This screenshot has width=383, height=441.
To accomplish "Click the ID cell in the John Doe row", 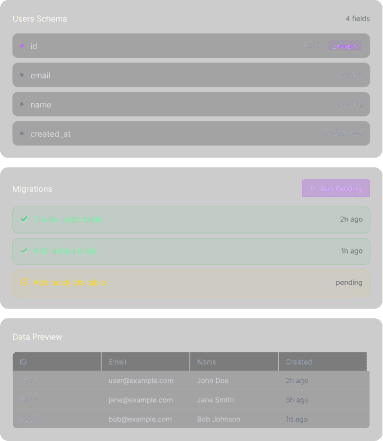I will click(x=28, y=380).
